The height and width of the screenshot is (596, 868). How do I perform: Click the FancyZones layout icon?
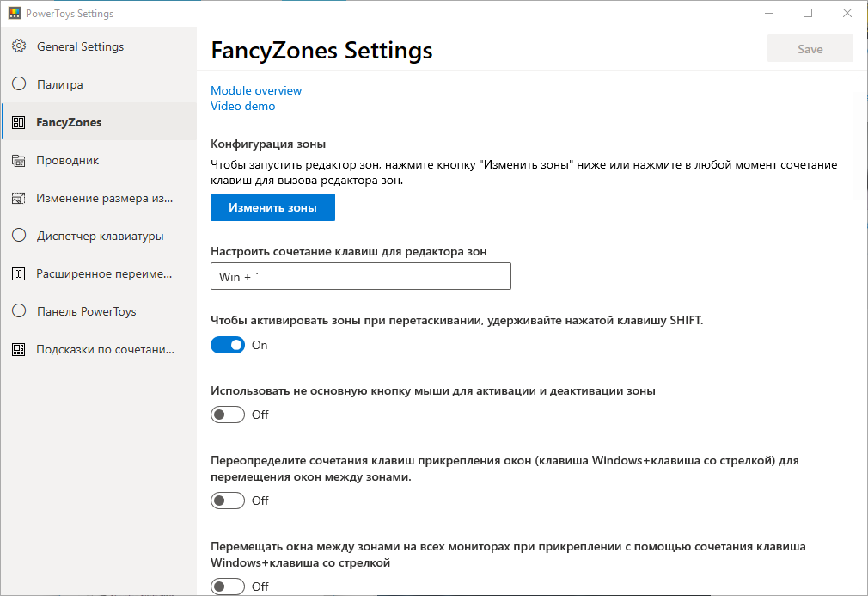[19, 122]
